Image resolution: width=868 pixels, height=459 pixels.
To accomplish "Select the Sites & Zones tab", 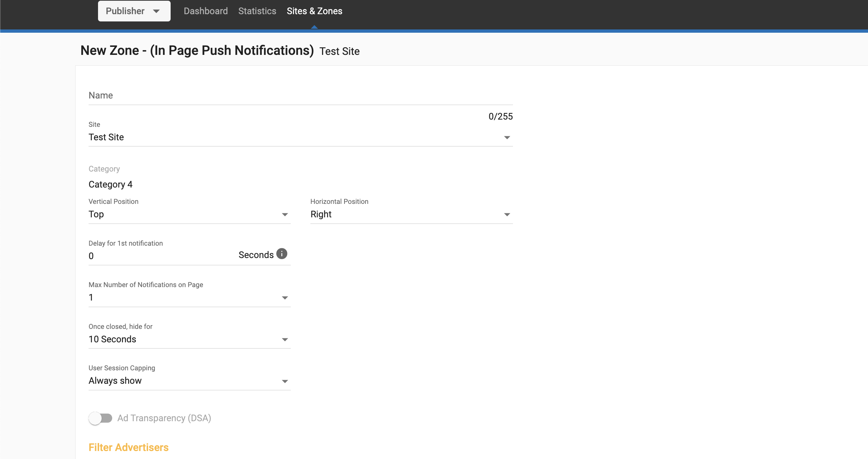I will coord(314,11).
